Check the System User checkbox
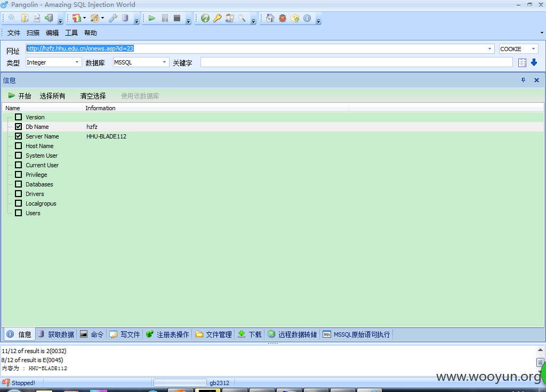The image size is (546, 392). pos(19,155)
